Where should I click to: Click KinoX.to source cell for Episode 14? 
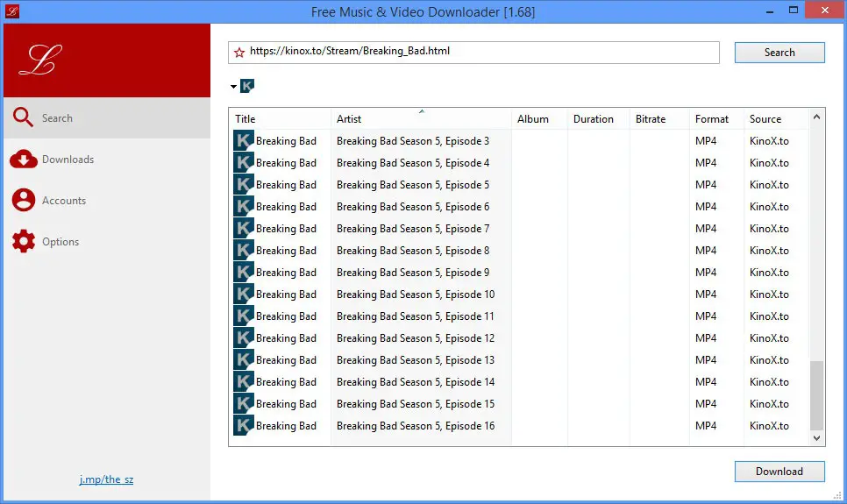[769, 382]
